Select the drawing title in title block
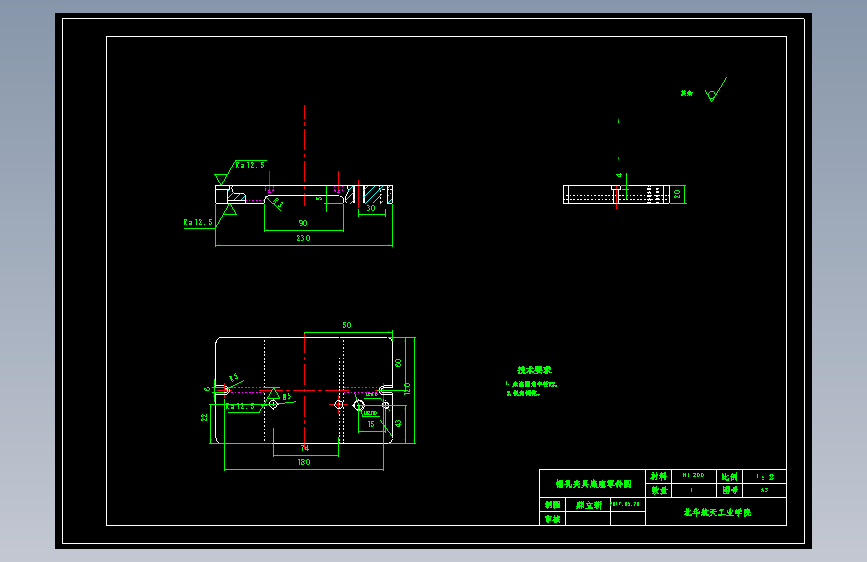This screenshot has width=867, height=562. click(593, 484)
